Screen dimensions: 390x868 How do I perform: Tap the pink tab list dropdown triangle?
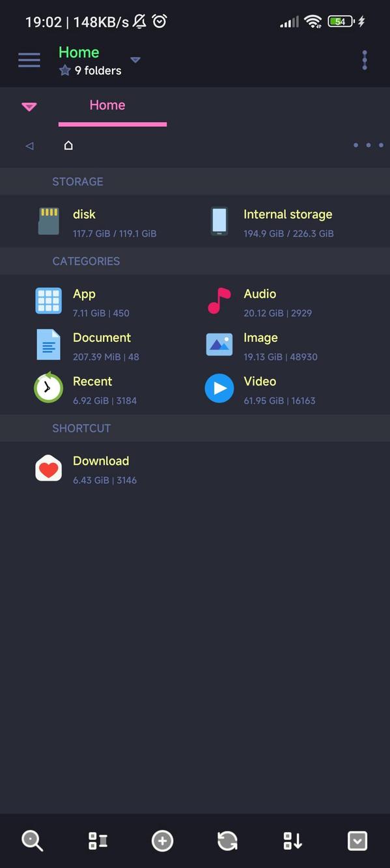tap(29, 107)
